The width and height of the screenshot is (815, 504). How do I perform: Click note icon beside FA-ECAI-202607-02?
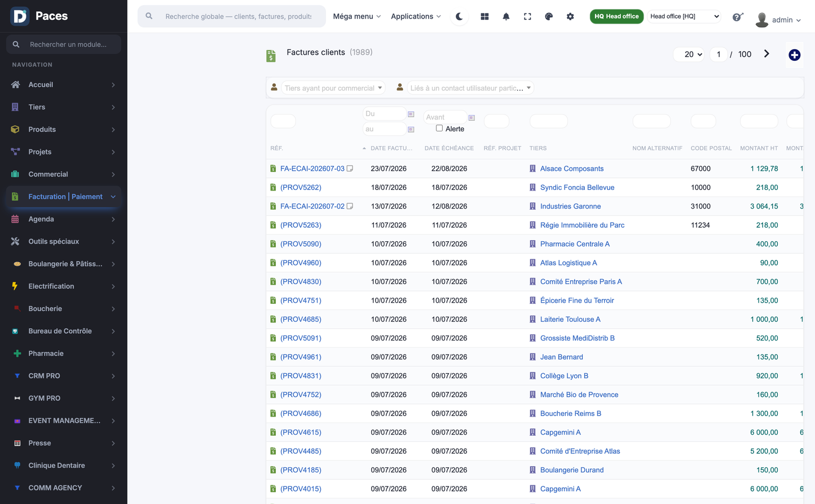pos(350,206)
